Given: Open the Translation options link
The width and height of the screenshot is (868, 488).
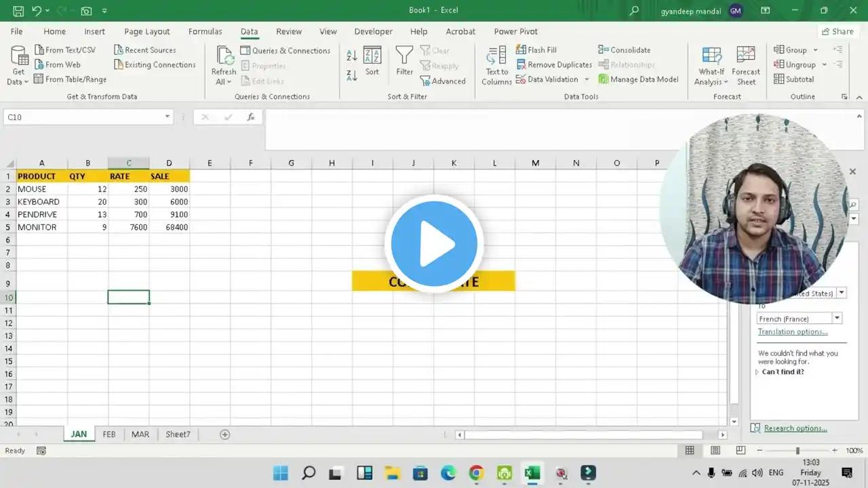Looking at the screenshot, I should 793,332.
